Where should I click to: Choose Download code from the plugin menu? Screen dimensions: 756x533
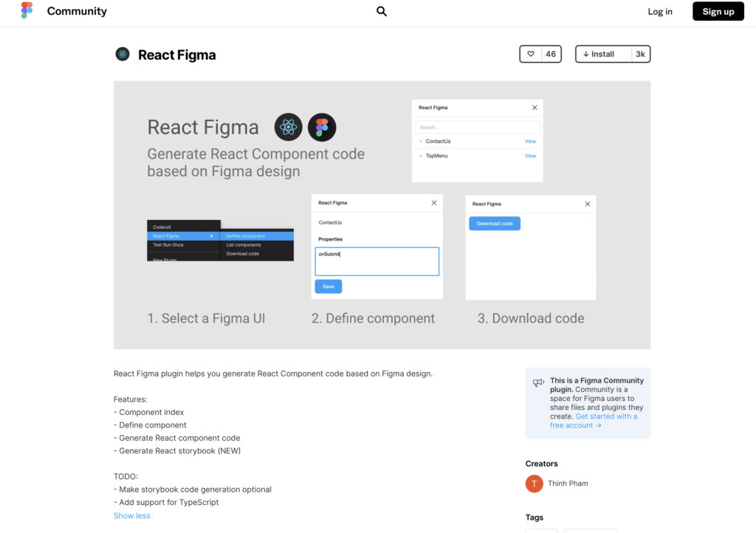coord(242,253)
